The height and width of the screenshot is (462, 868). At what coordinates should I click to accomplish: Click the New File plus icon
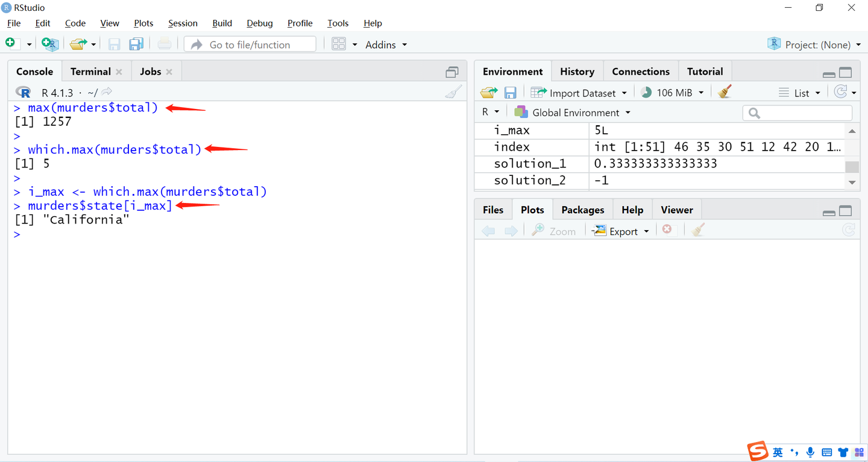point(10,43)
